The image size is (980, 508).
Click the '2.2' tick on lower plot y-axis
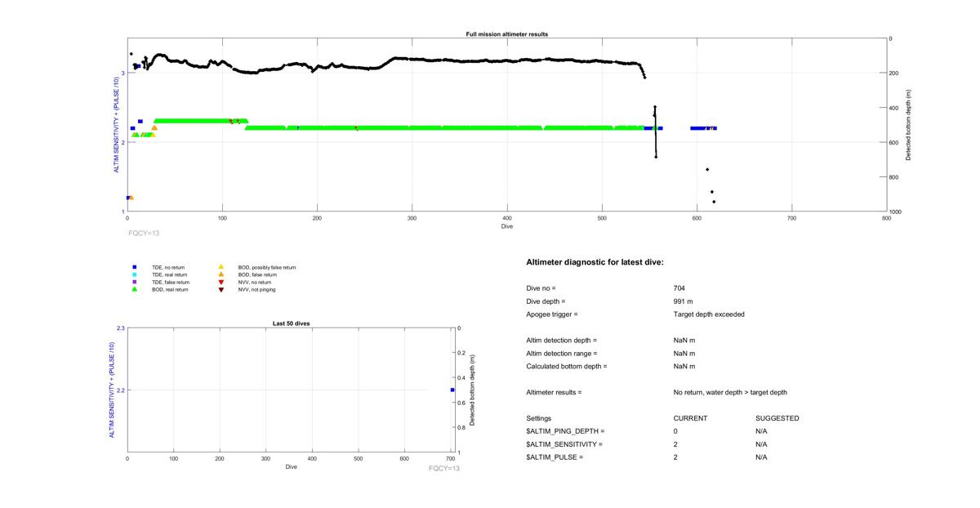click(x=121, y=390)
